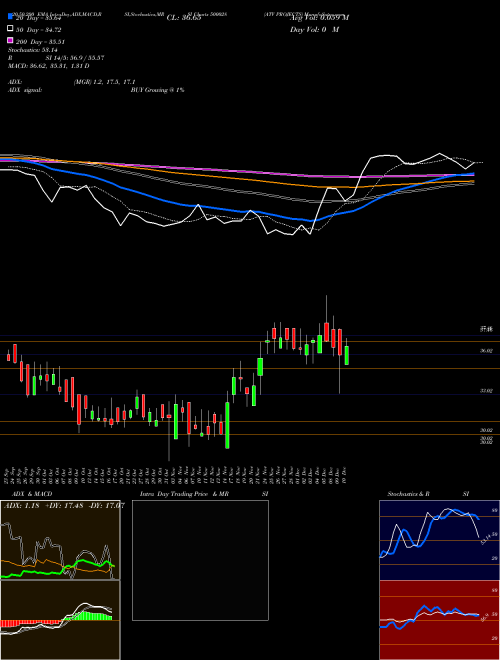Click the 'Intra Day Trading Price & MR' title
The image size is (500, 660).
tap(184, 494)
